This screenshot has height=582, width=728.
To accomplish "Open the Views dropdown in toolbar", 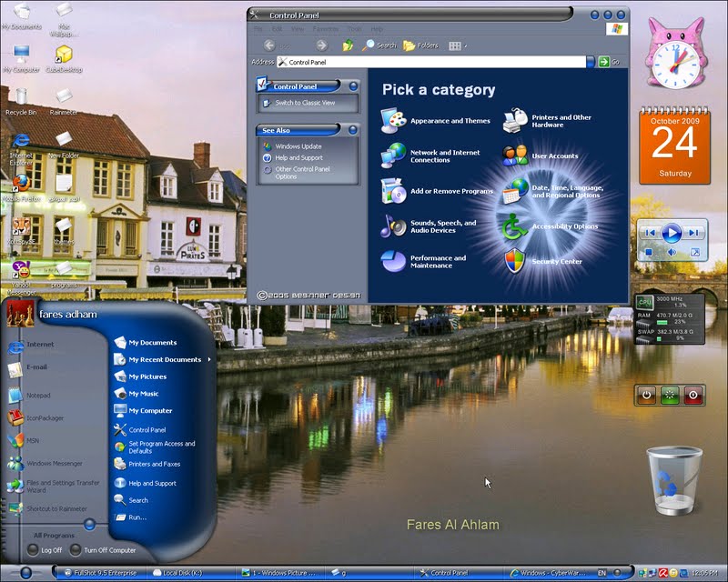I will 458,45.
